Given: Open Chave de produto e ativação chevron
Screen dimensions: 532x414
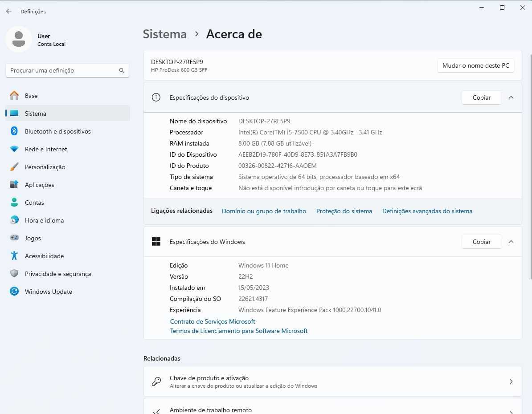Looking at the screenshot, I should (511, 382).
